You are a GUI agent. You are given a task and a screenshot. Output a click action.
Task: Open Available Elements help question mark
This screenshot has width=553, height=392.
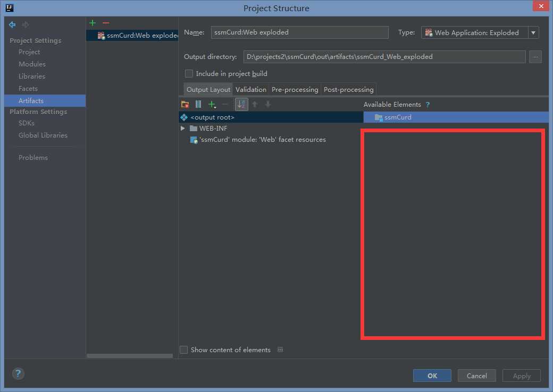428,105
